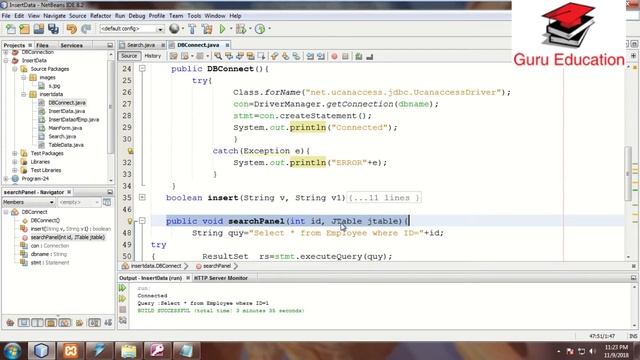Toggle the Show Static Members filter in Navigator
The width and height of the screenshot is (640, 360).
coord(37,323)
